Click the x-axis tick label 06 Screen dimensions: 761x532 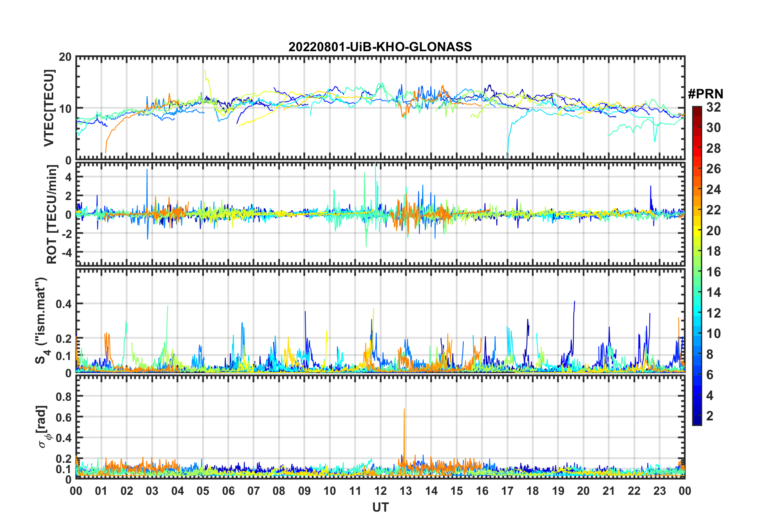[228, 491]
